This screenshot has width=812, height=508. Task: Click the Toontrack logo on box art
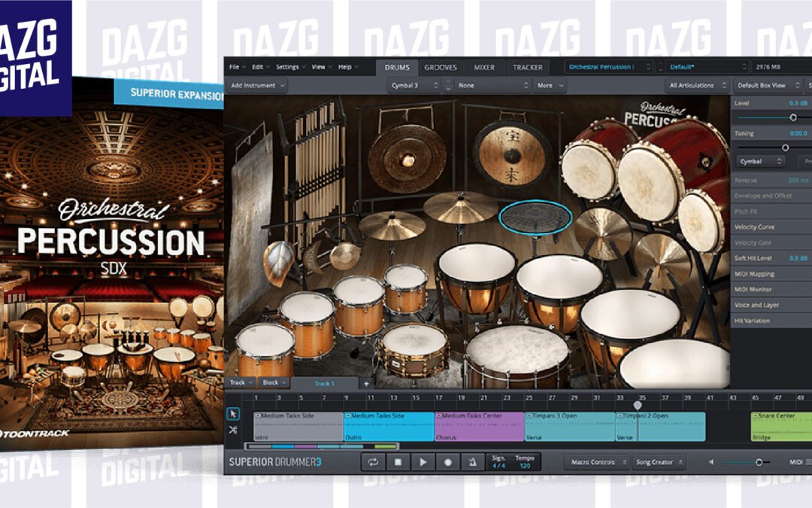[36, 433]
